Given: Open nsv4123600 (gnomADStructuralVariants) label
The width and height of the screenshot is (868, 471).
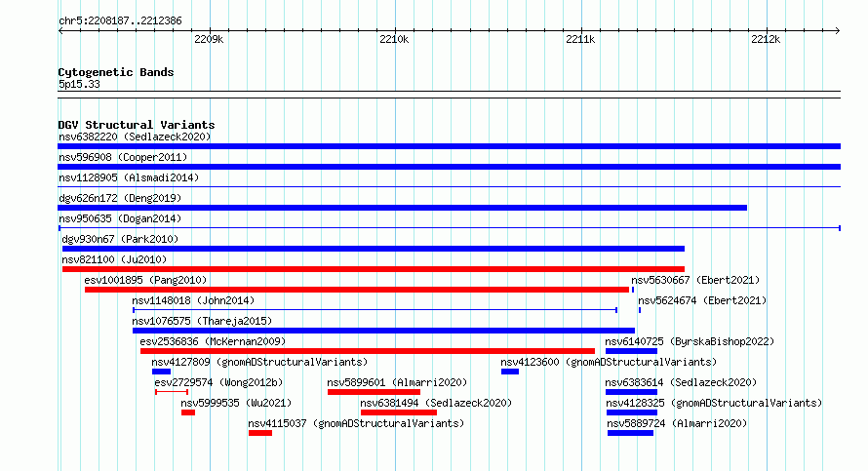Looking at the screenshot, I should (609, 362).
